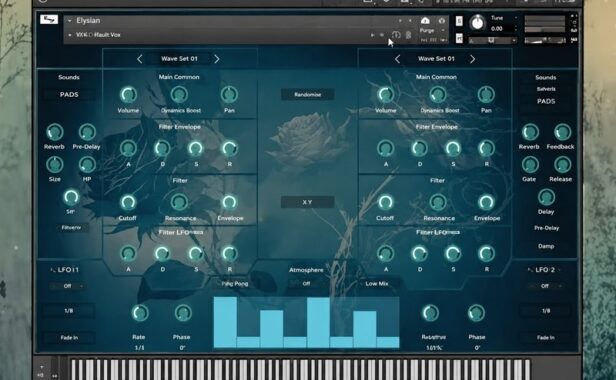Click the save snapshot icon
616x380 pixels.
[396, 35]
